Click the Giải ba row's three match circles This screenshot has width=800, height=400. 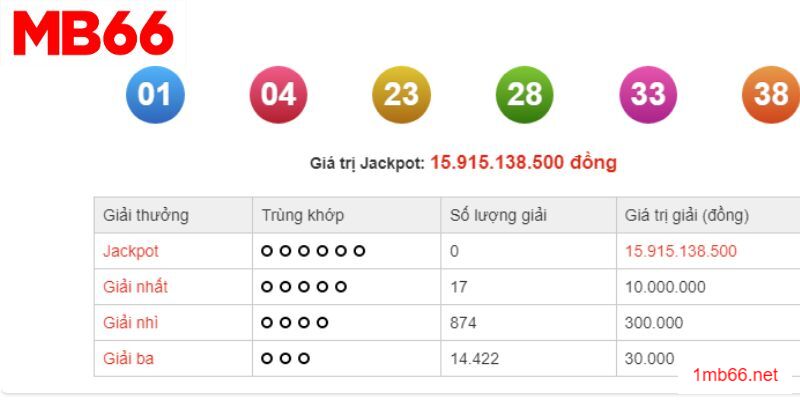286,358
